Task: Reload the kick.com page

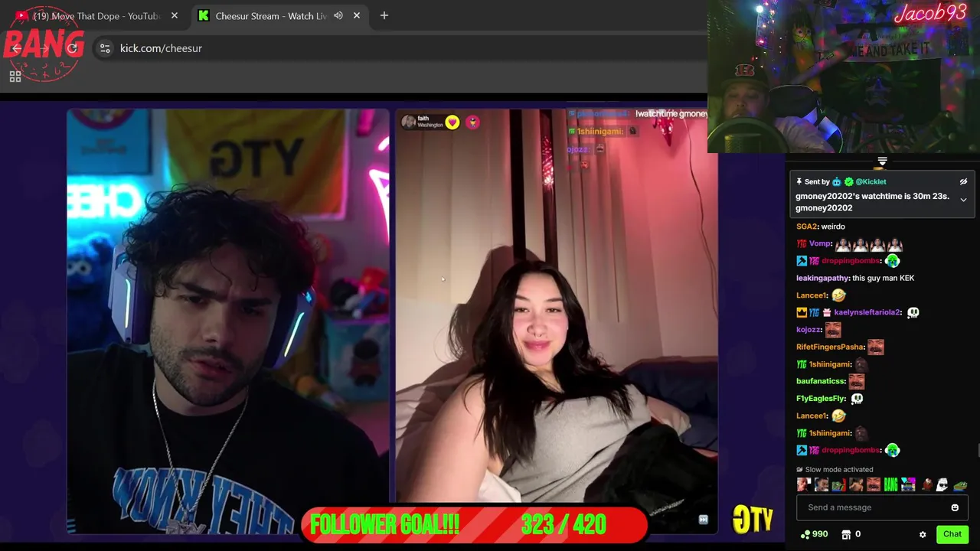Action: tap(73, 48)
